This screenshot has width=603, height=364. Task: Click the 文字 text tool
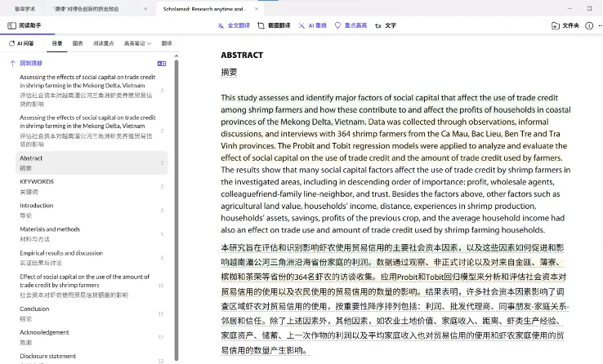coord(386,25)
